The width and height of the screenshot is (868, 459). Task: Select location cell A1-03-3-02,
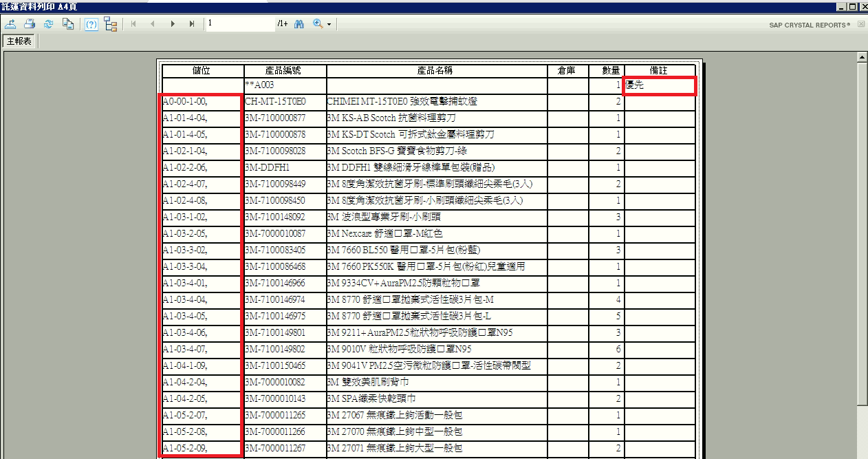(x=202, y=250)
